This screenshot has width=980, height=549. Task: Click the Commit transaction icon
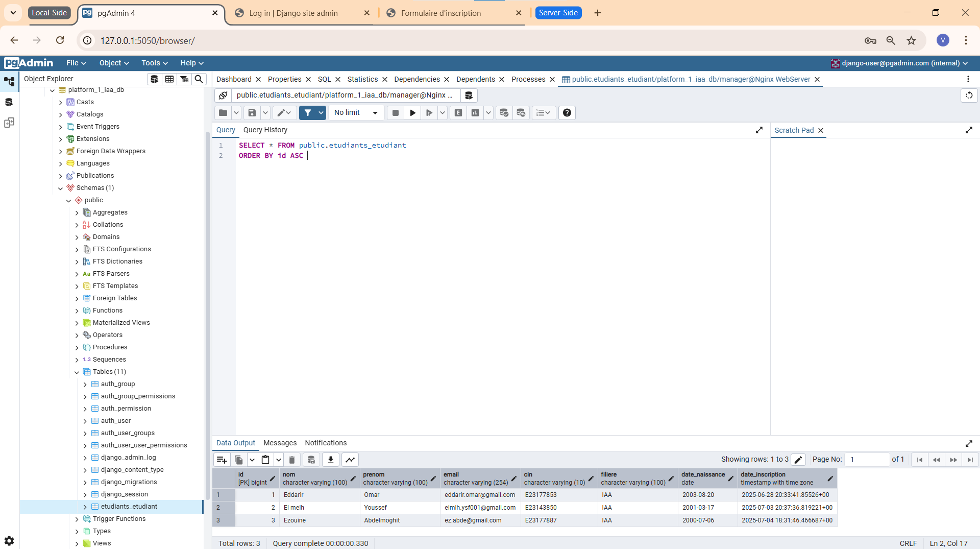click(x=504, y=113)
